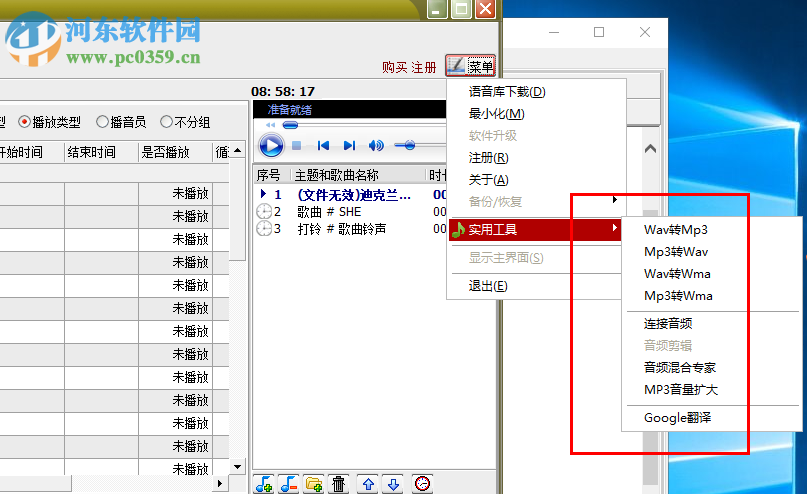Stop playback with the square button
Viewport: 807px width, 494px height.
[296, 146]
